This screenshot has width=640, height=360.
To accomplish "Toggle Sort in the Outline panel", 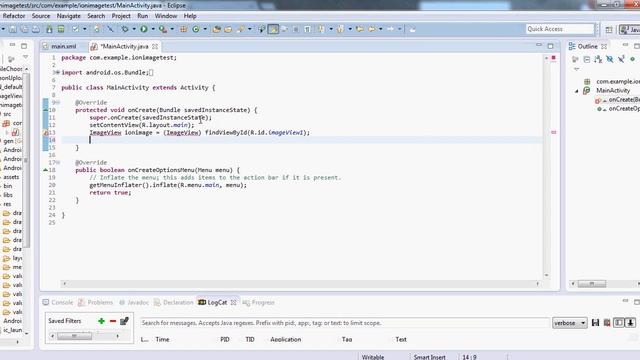I will 598,59.
